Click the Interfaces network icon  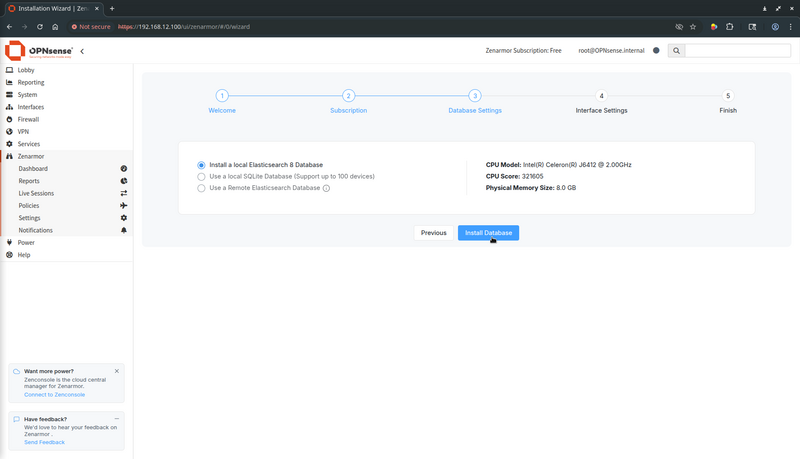[9, 107]
